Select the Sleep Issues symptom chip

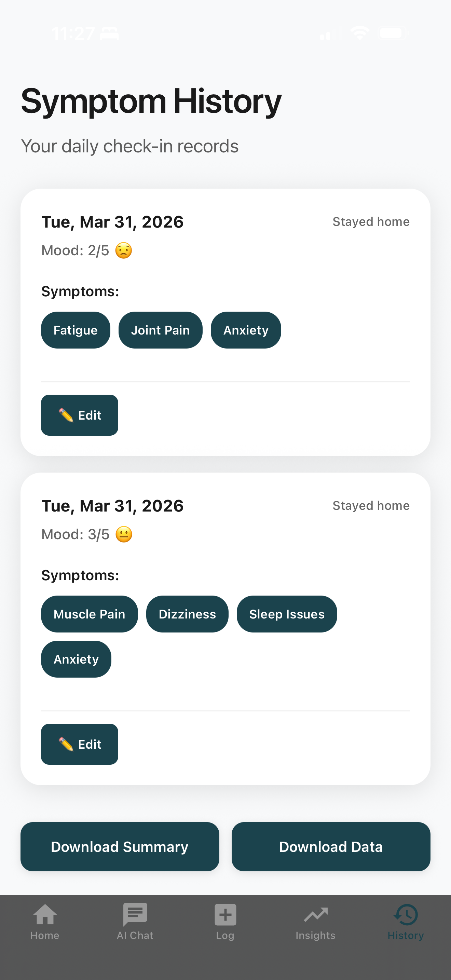click(x=287, y=614)
